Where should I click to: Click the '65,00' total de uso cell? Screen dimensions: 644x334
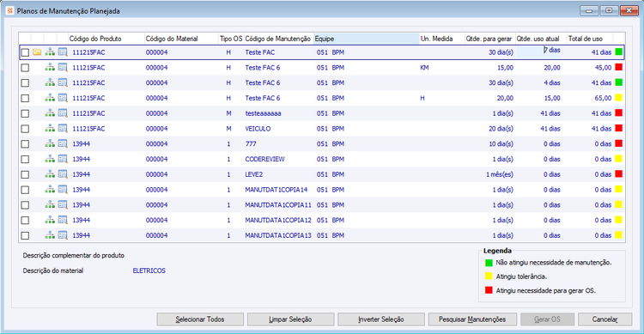click(x=603, y=98)
